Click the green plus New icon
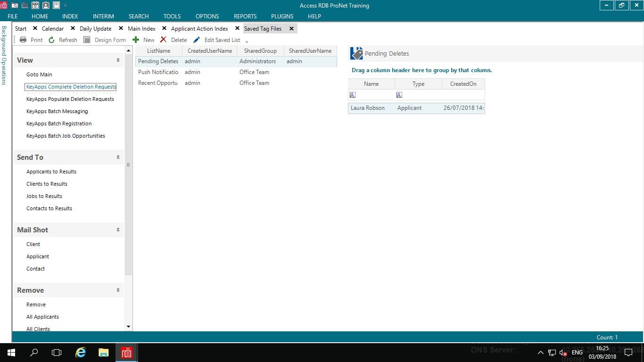 tap(136, 40)
